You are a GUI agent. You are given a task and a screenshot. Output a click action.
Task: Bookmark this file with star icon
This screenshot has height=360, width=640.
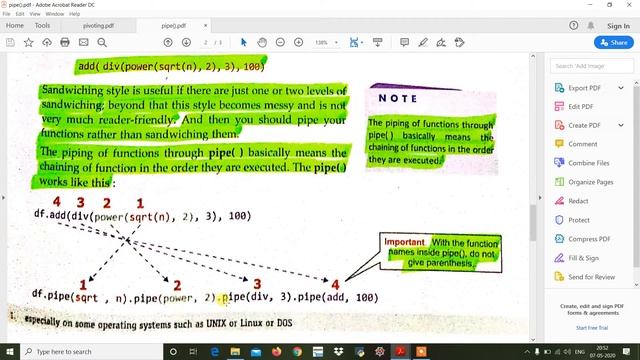pyautogui.click(x=29, y=42)
